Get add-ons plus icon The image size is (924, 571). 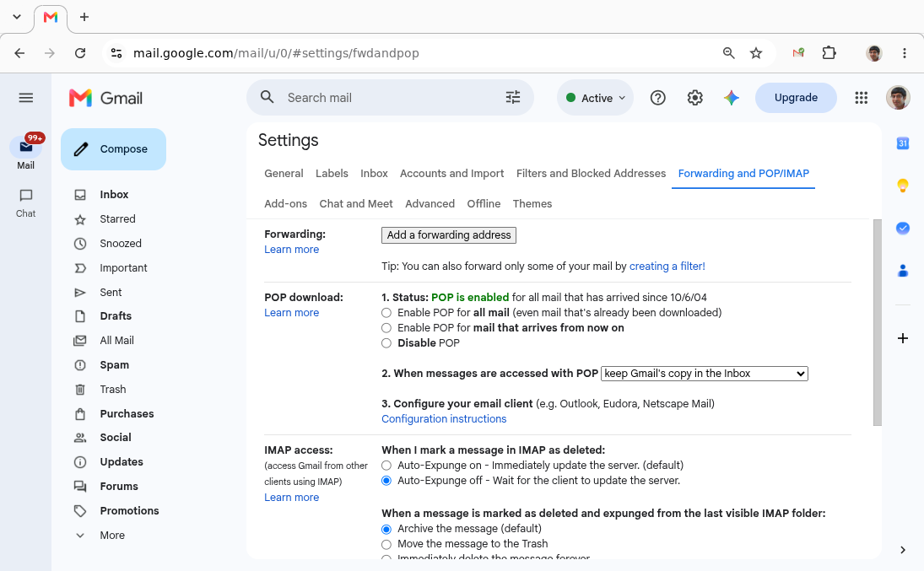tap(902, 338)
